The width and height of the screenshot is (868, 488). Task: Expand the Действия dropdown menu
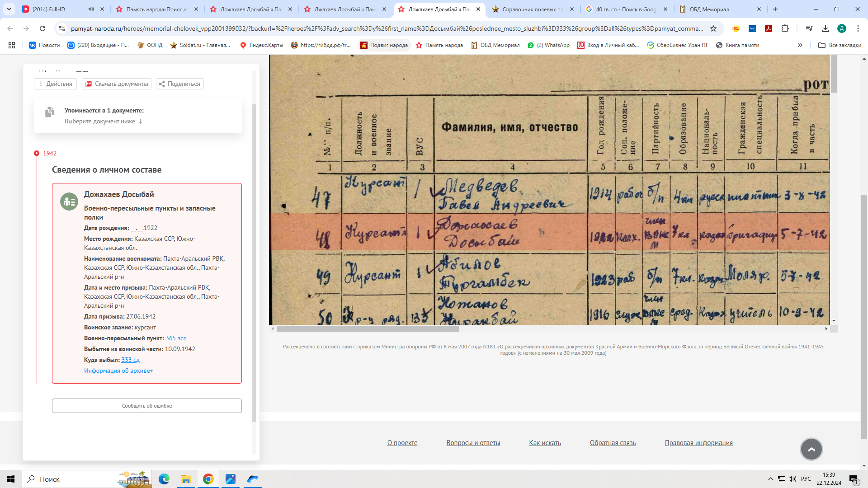tap(55, 84)
